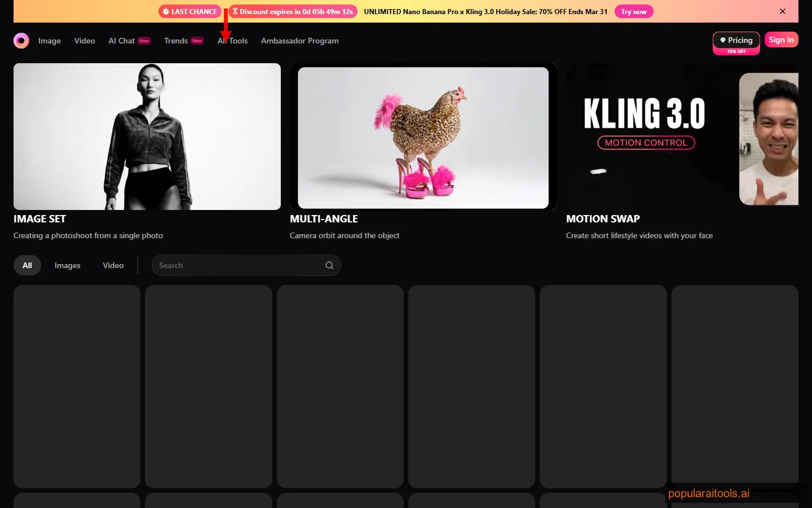The width and height of the screenshot is (812, 508).
Task: Open the IMAGE SET model photo card
Action: point(147,137)
